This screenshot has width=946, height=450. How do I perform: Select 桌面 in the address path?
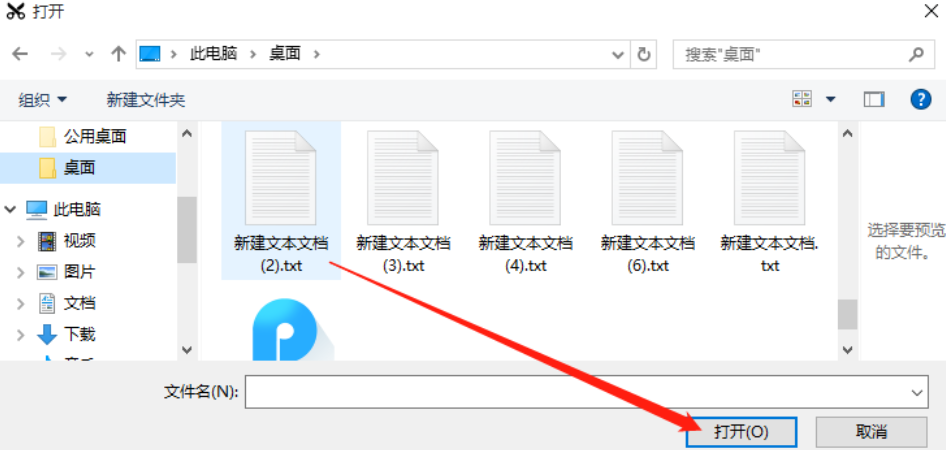pos(285,54)
